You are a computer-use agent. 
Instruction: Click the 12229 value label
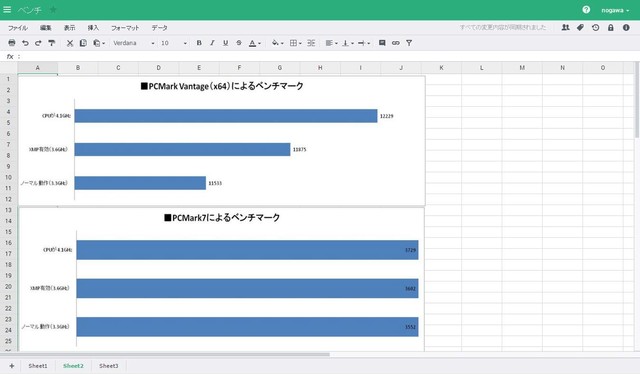387,116
